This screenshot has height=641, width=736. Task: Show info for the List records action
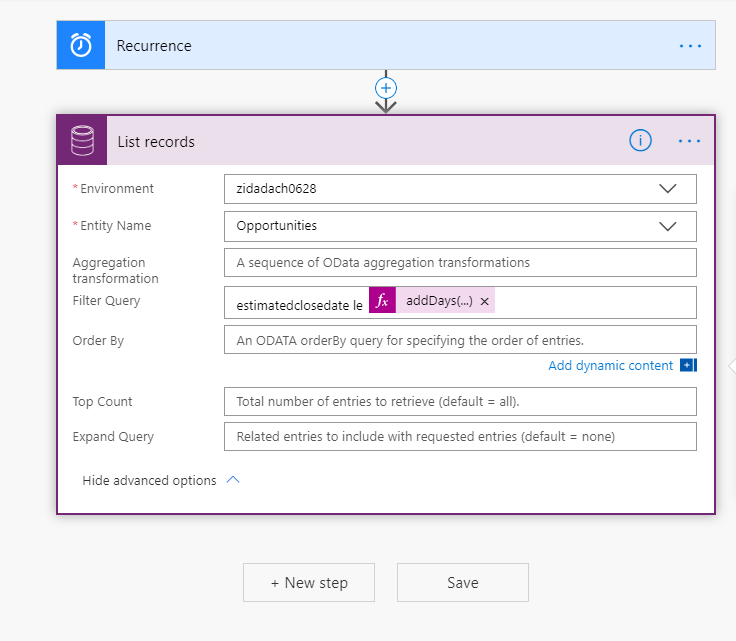tap(640, 141)
